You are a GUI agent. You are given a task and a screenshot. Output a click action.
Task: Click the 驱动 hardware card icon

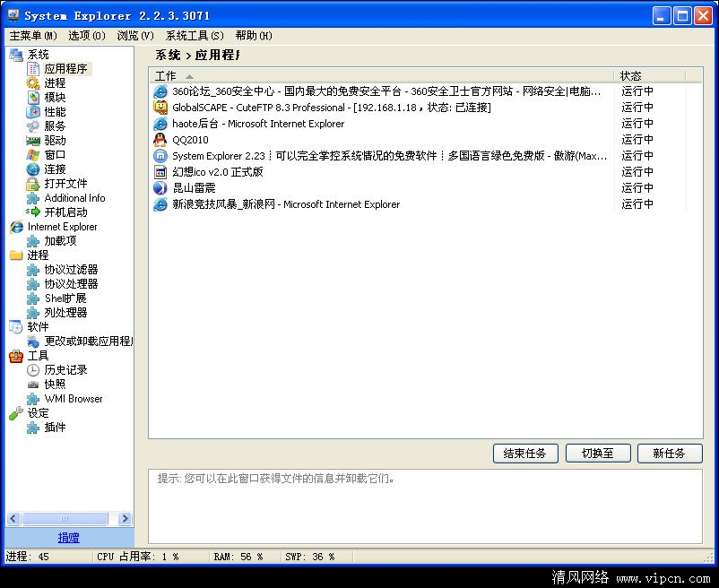pos(33,141)
